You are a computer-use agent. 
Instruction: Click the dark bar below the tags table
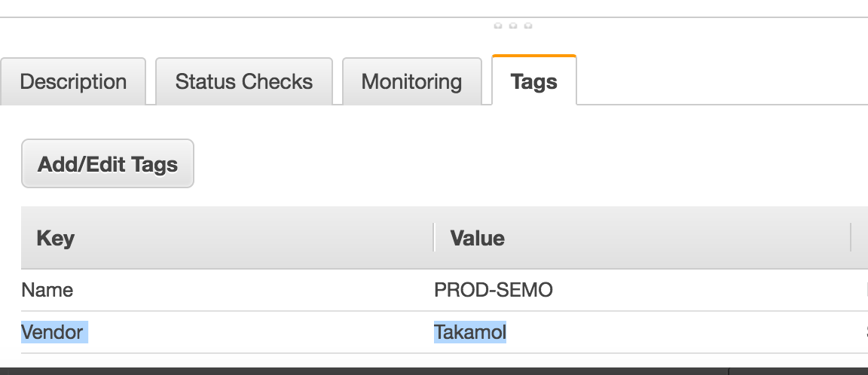coord(434,370)
